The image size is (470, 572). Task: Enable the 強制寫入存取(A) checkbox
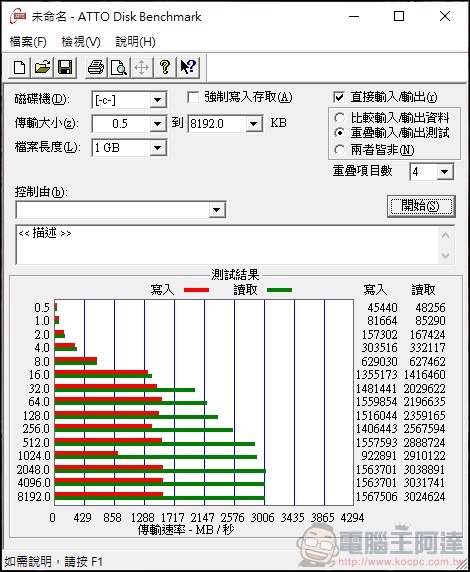(x=193, y=97)
